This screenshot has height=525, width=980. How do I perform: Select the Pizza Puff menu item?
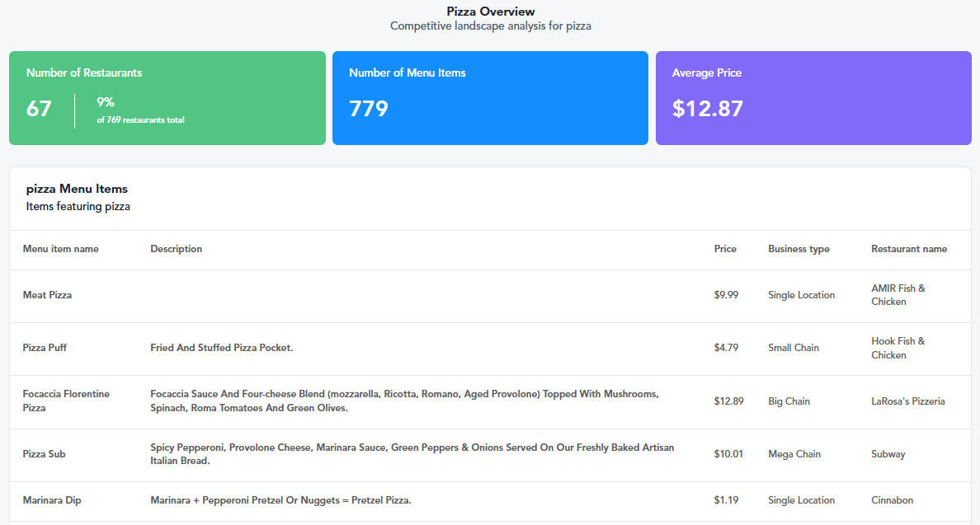pos(45,348)
